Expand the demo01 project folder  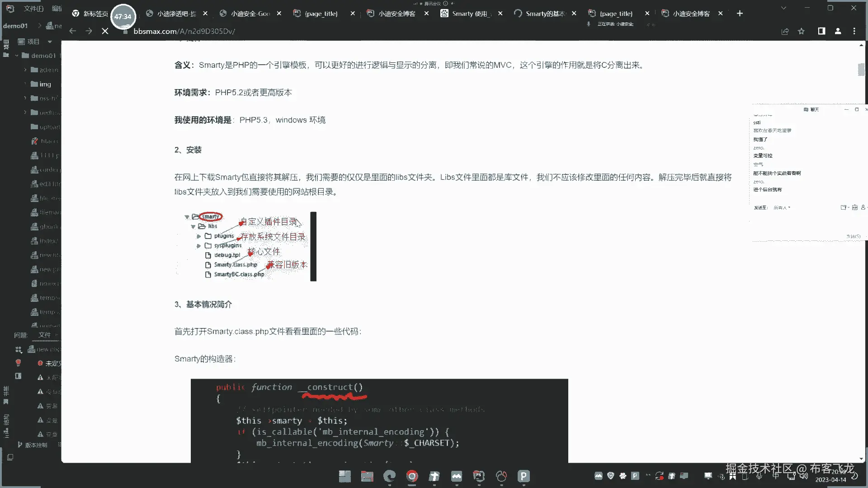pyautogui.click(x=17, y=56)
